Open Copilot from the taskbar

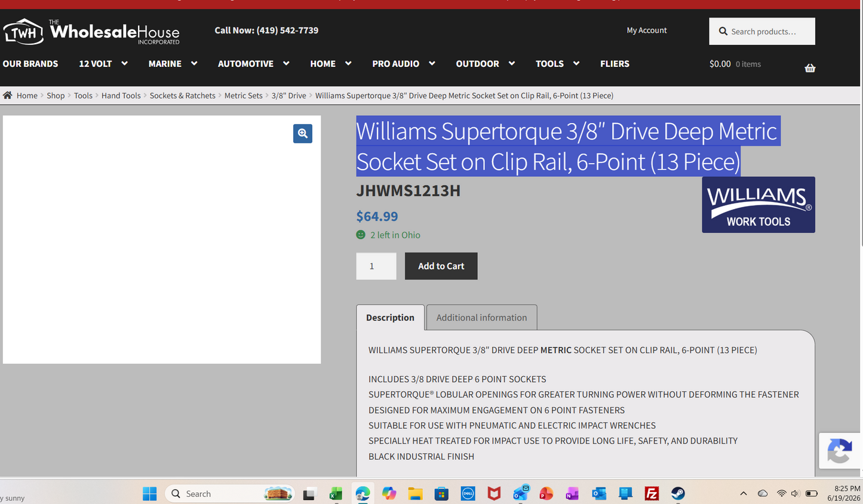(x=389, y=494)
